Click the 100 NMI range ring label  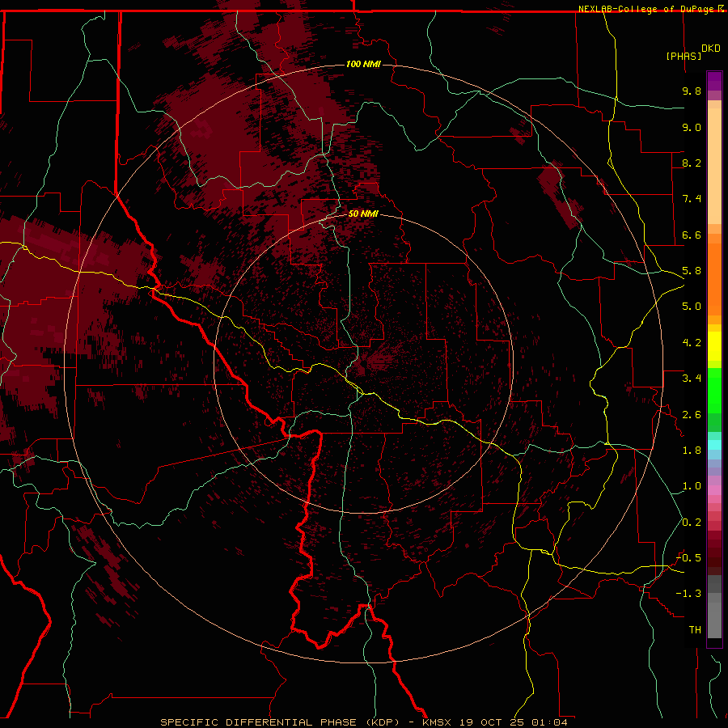(x=363, y=64)
